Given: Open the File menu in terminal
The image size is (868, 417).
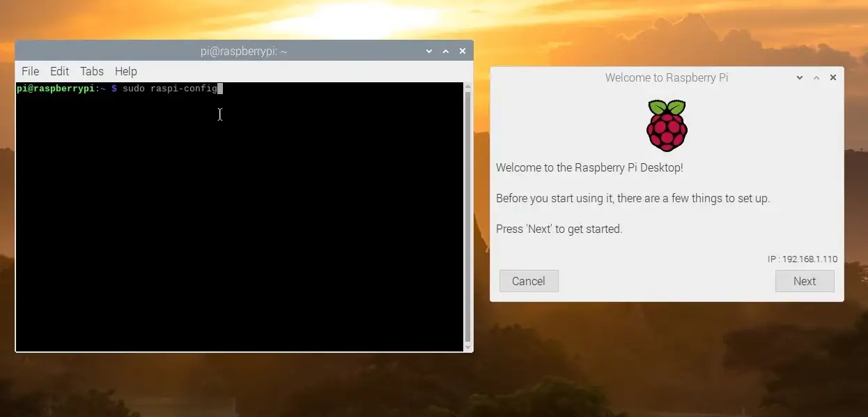Looking at the screenshot, I should pyautogui.click(x=30, y=71).
